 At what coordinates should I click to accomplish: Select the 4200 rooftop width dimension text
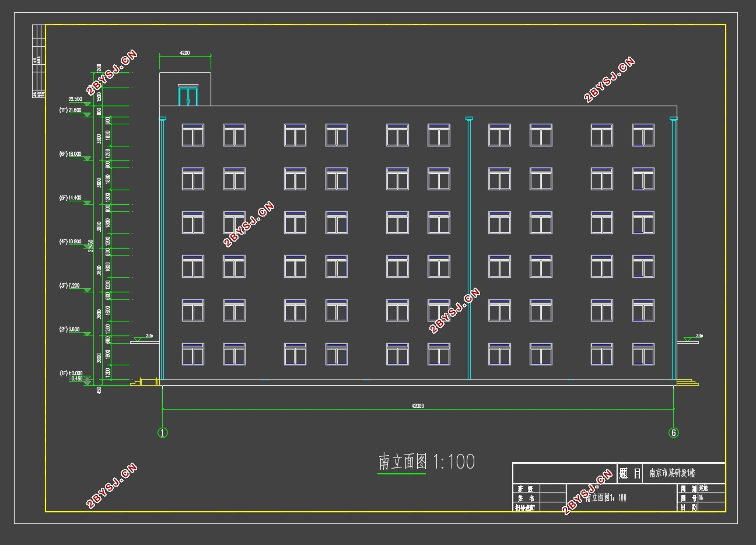tap(185, 53)
